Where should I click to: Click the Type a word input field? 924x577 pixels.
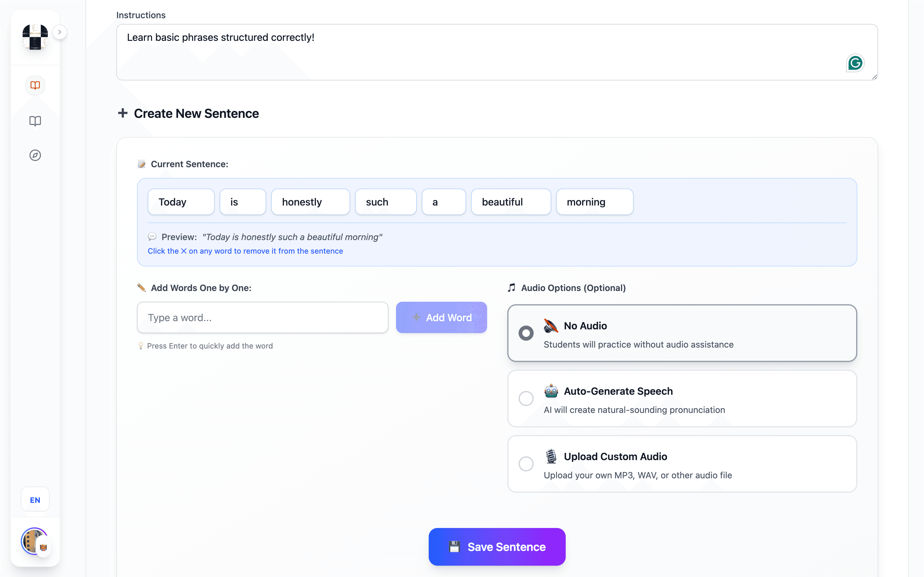pos(262,317)
